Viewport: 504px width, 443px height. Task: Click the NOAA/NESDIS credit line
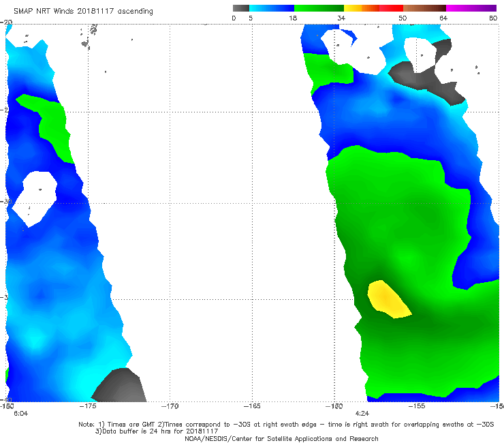click(281, 438)
